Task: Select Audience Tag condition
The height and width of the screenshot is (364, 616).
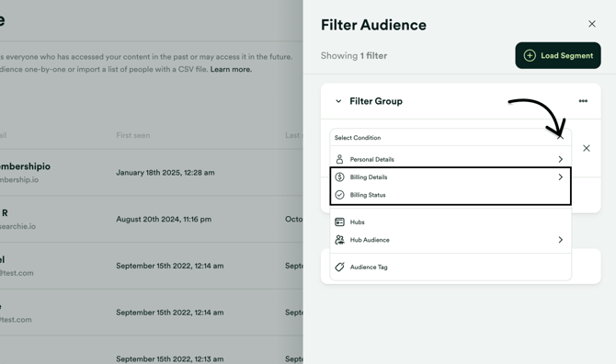Action: [x=451, y=267]
